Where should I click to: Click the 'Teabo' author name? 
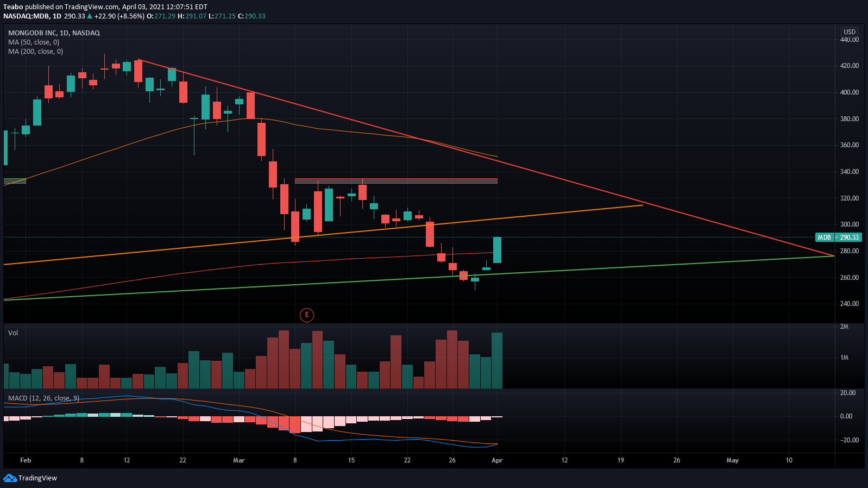coord(13,7)
